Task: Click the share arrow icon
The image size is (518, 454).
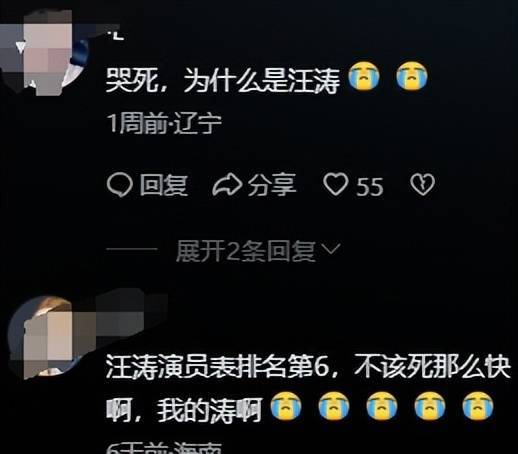Action: [227, 185]
